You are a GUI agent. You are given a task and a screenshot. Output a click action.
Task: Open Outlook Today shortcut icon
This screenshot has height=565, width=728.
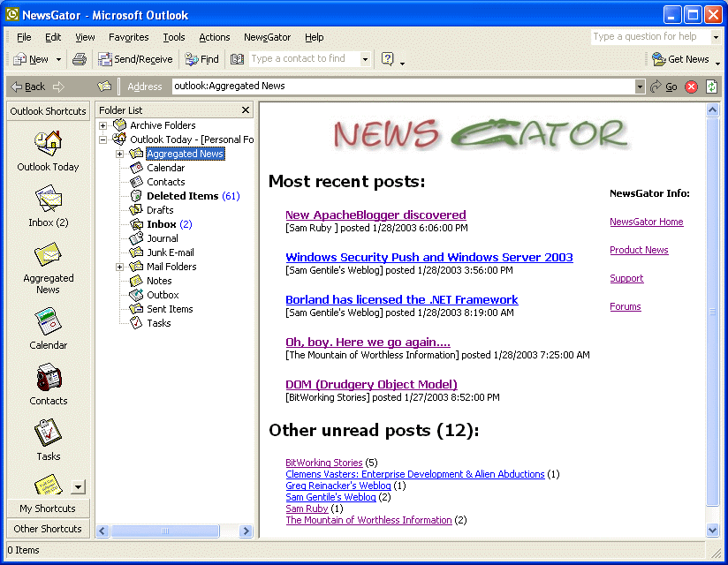pyautogui.click(x=49, y=144)
